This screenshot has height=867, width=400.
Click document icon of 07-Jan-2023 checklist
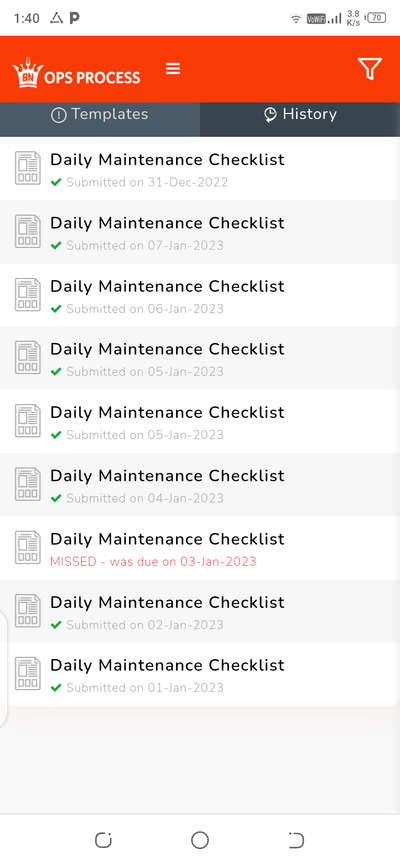(x=28, y=231)
